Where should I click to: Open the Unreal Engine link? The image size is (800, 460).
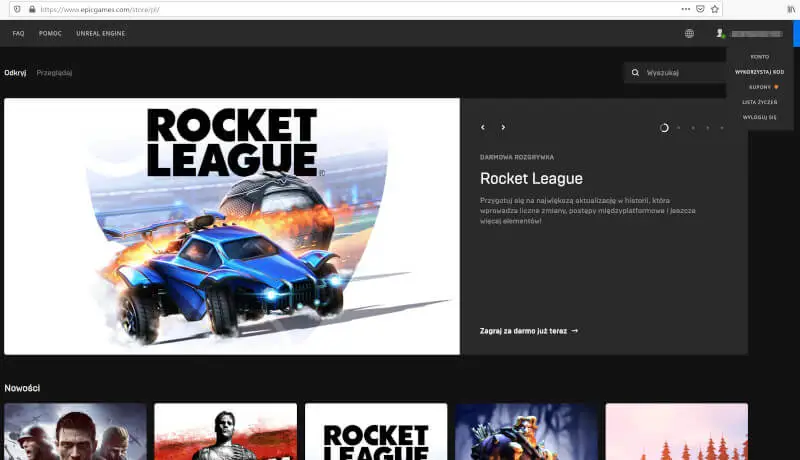pos(101,33)
